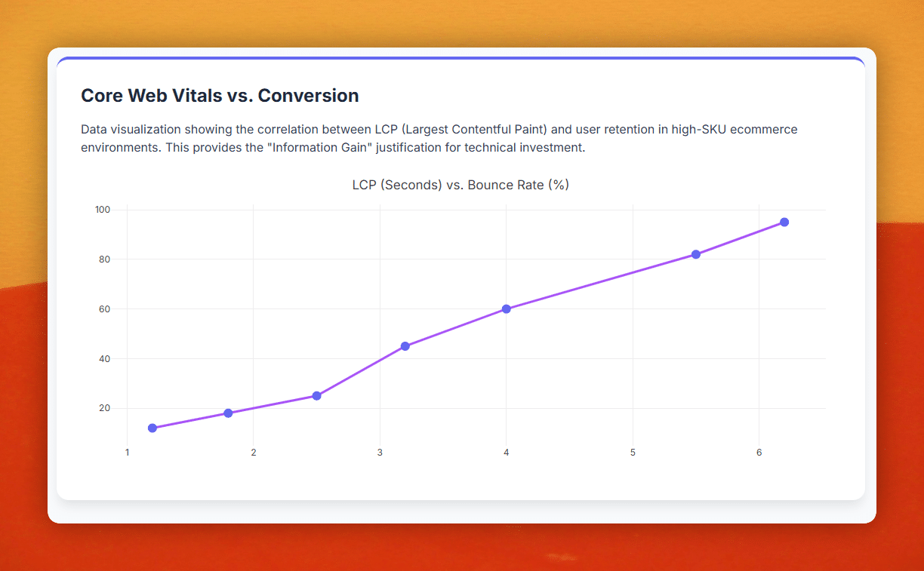Click the data point at 2.5 seconds LCP
Screen dimensions: 924x571
point(316,396)
